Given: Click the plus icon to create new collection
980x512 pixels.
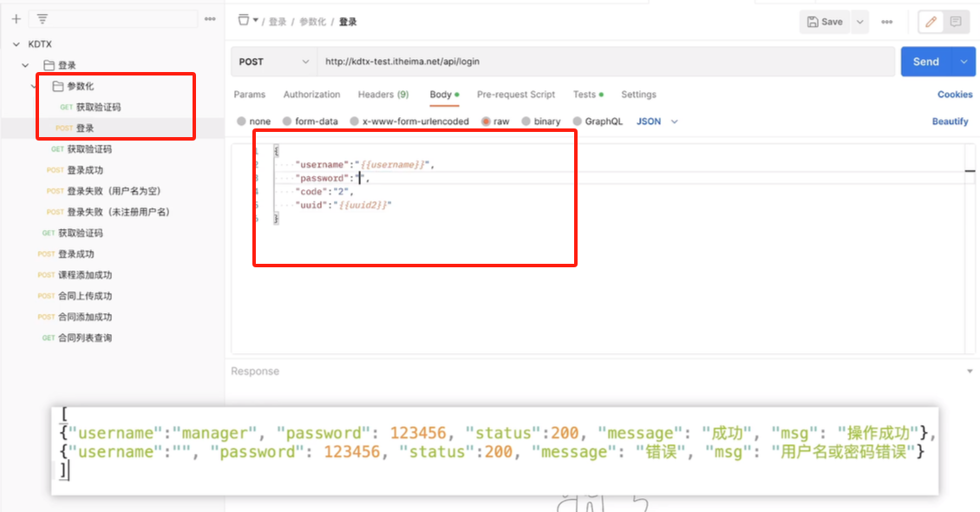Looking at the screenshot, I should pyautogui.click(x=16, y=19).
